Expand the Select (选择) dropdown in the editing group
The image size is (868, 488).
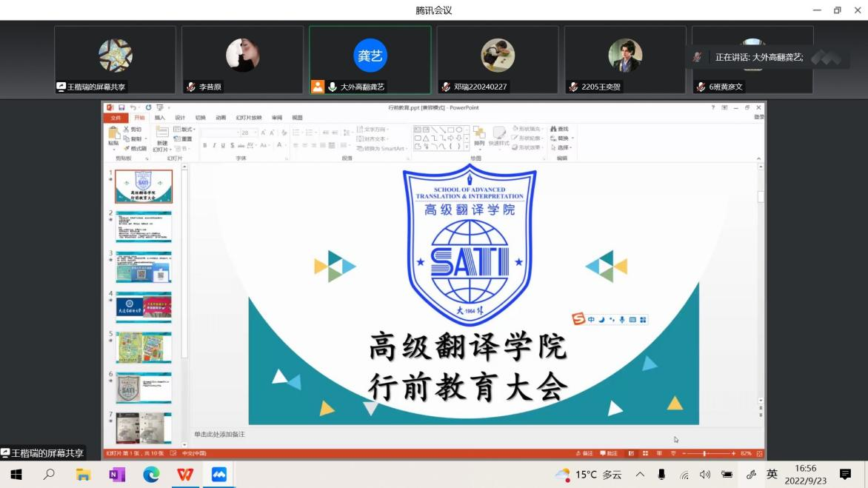(572, 147)
